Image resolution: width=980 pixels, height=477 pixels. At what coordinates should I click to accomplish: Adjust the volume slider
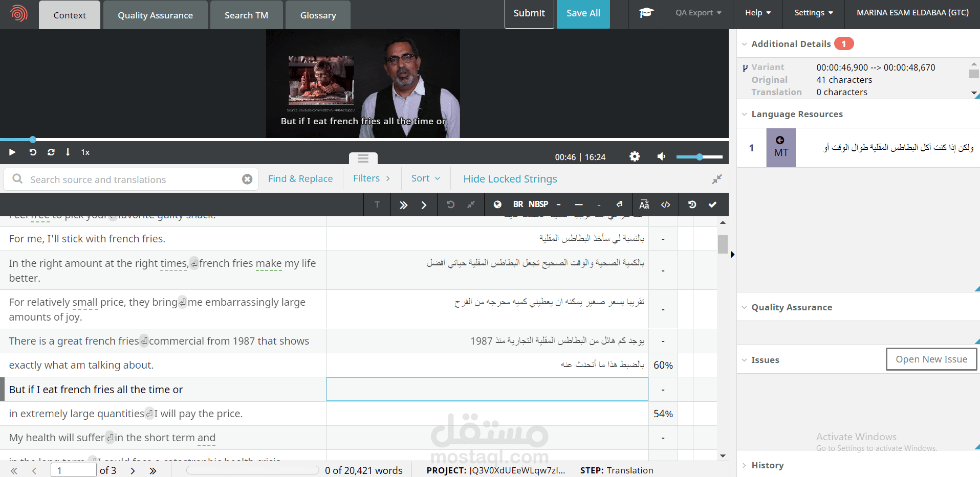pos(699,157)
